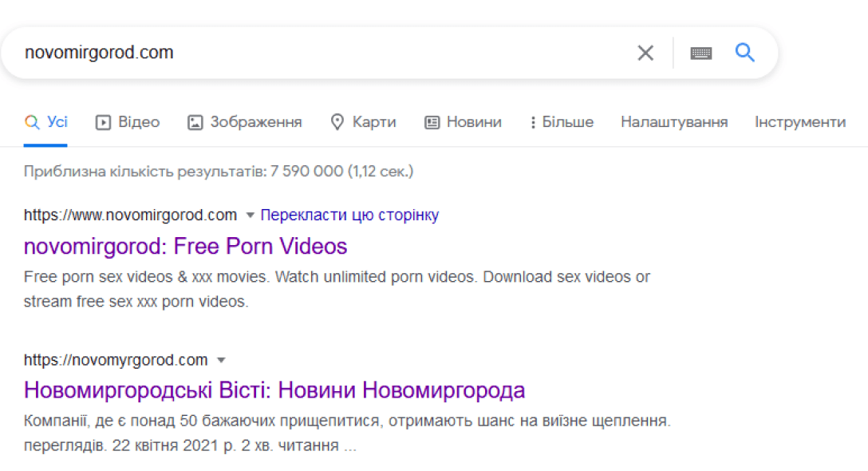Click the Приблизна кількість результатів stats text

click(x=219, y=171)
